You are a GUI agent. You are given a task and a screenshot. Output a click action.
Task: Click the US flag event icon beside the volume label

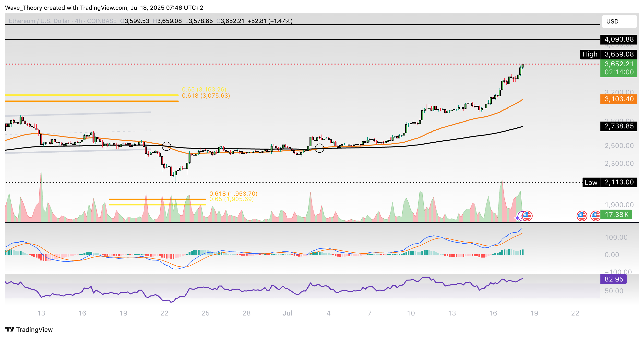(x=596, y=216)
